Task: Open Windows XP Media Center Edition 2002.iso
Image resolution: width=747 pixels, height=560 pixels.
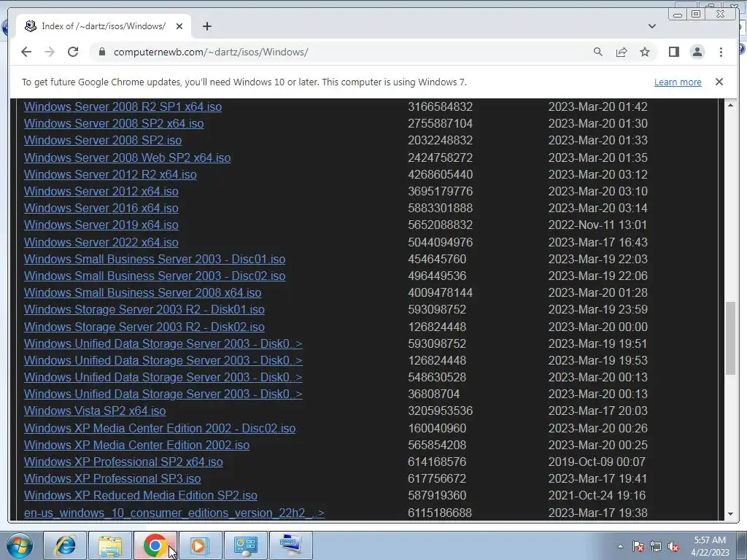Action: (x=136, y=445)
